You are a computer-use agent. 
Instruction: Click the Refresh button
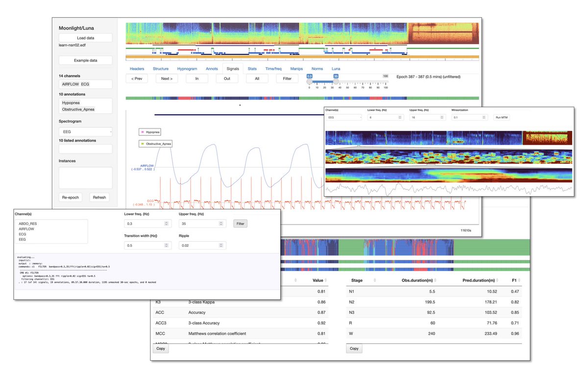pos(99,198)
